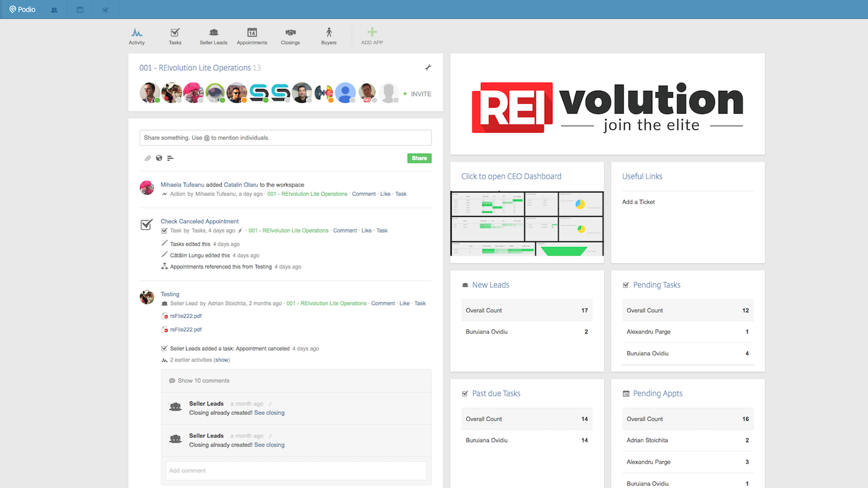
Task: Click the globe icon under the share box
Action: [159, 158]
